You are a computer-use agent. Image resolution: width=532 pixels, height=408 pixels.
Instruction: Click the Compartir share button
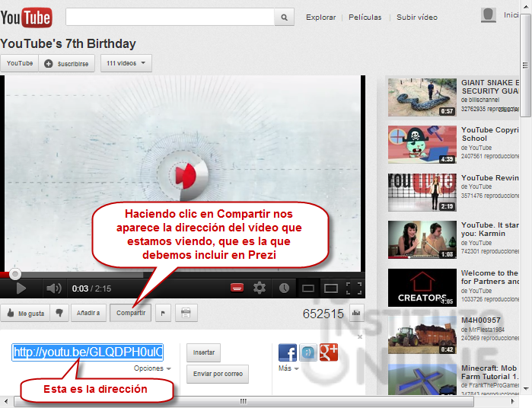point(131,313)
